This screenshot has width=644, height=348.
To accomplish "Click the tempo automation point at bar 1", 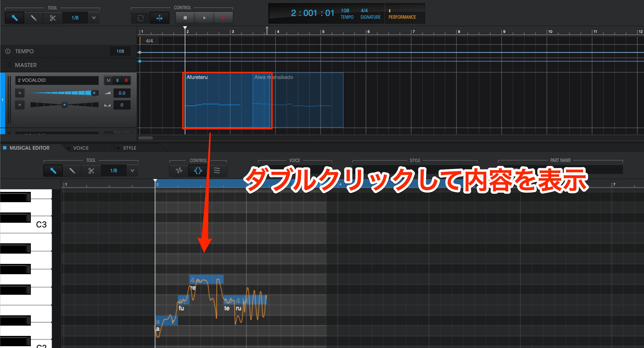I will tap(140, 52).
